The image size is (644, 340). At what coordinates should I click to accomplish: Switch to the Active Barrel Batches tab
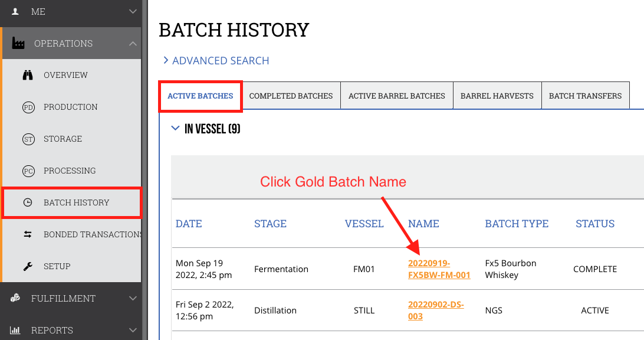coord(397,96)
